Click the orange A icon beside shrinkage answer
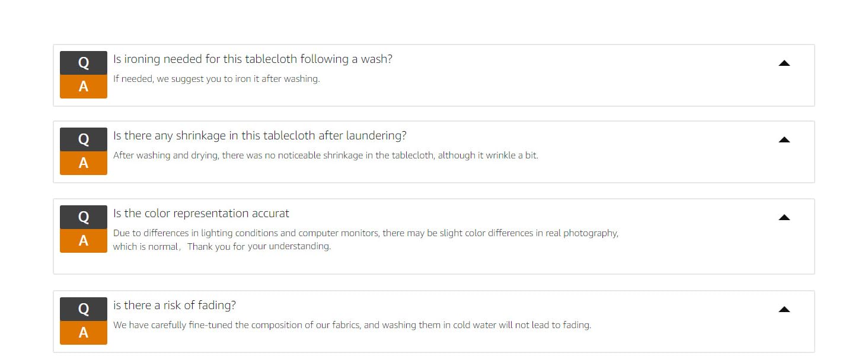 pyautogui.click(x=84, y=163)
